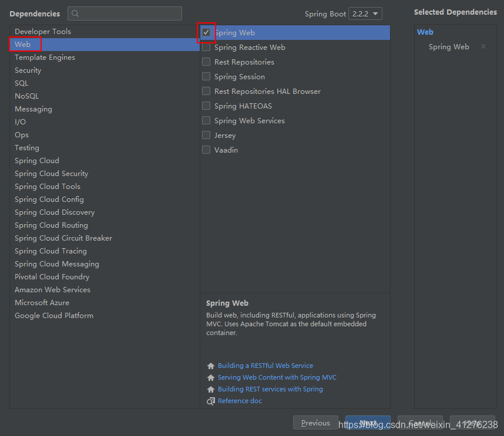Open the NoSQL category
This screenshot has height=436, width=504.
point(105,96)
